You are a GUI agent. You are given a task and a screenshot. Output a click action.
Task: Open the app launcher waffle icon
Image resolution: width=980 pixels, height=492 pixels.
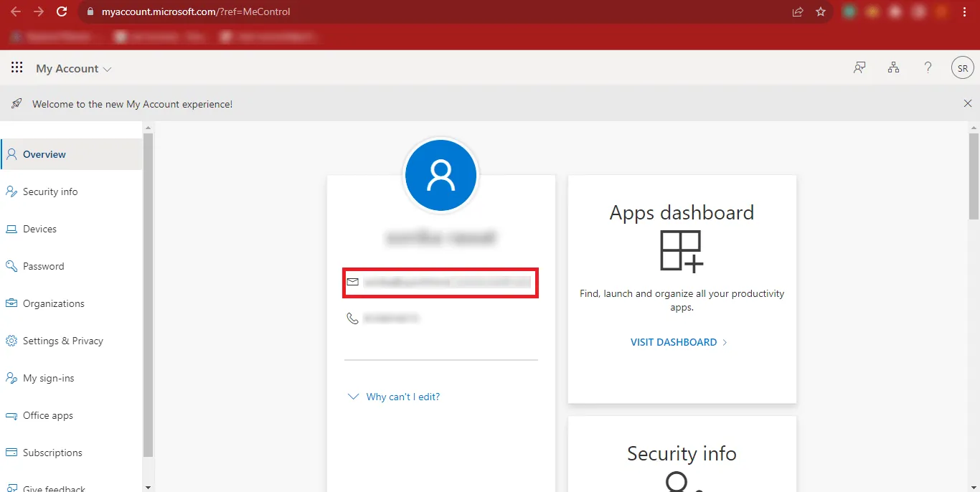(x=17, y=68)
